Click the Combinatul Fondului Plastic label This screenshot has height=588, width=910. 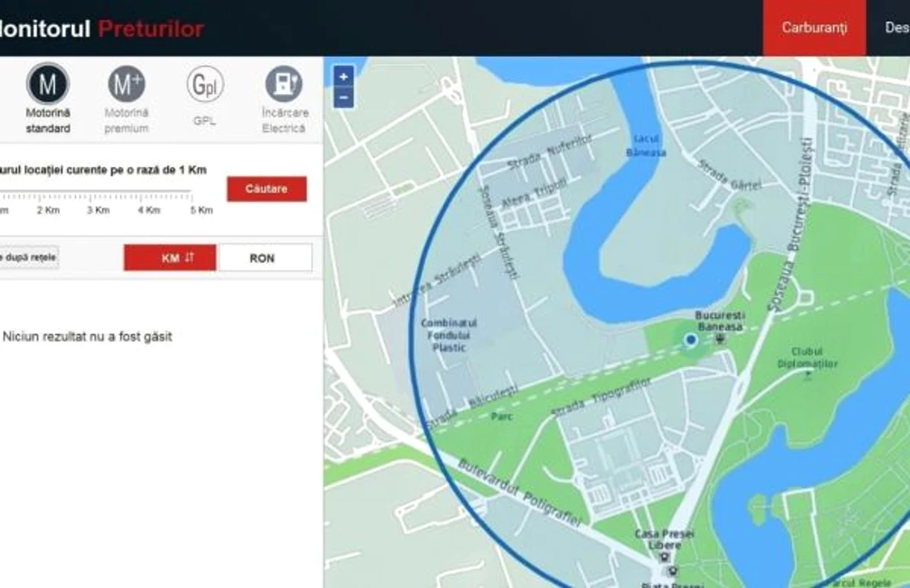[449, 336]
